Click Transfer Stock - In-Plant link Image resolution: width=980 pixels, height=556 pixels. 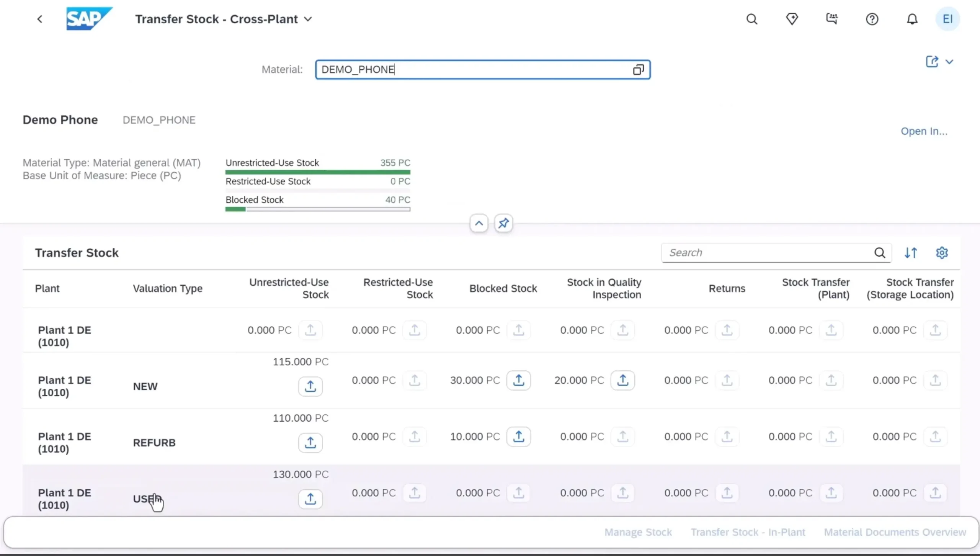tap(748, 532)
